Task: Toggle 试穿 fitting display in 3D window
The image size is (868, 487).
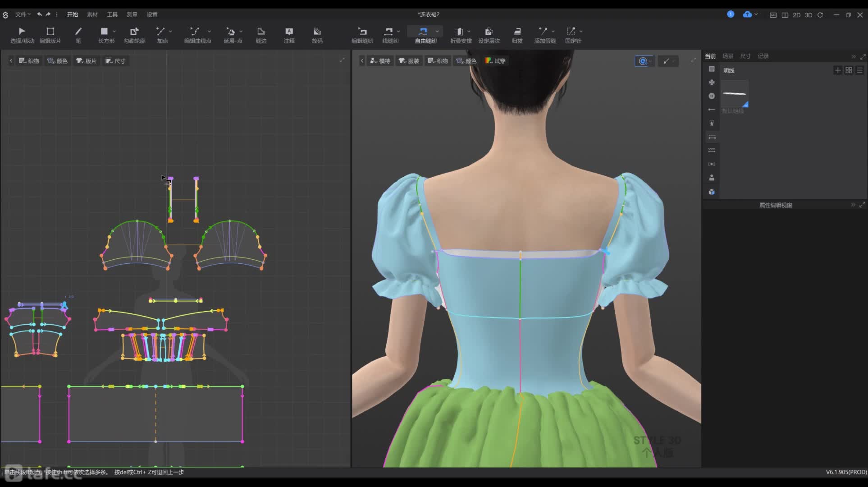Action: pyautogui.click(x=496, y=61)
